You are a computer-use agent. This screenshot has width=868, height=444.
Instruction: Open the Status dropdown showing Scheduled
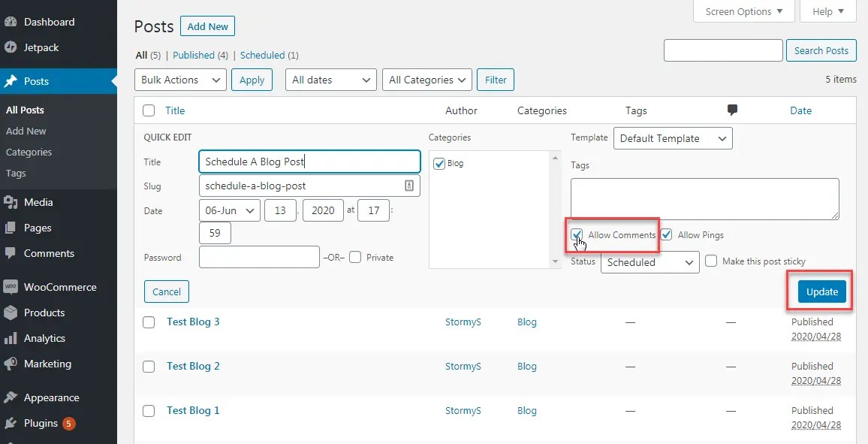(x=649, y=262)
